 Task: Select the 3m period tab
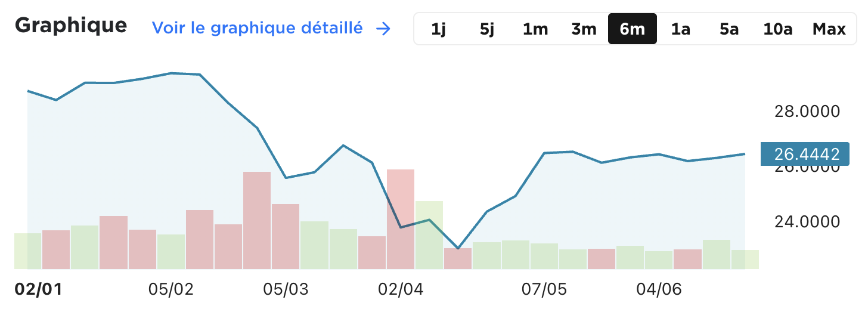584,29
